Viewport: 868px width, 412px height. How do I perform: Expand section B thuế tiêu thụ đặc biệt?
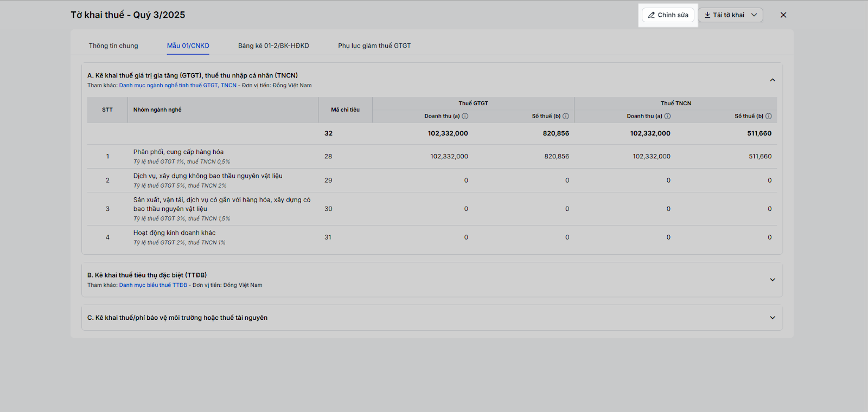(x=773, y=280)
